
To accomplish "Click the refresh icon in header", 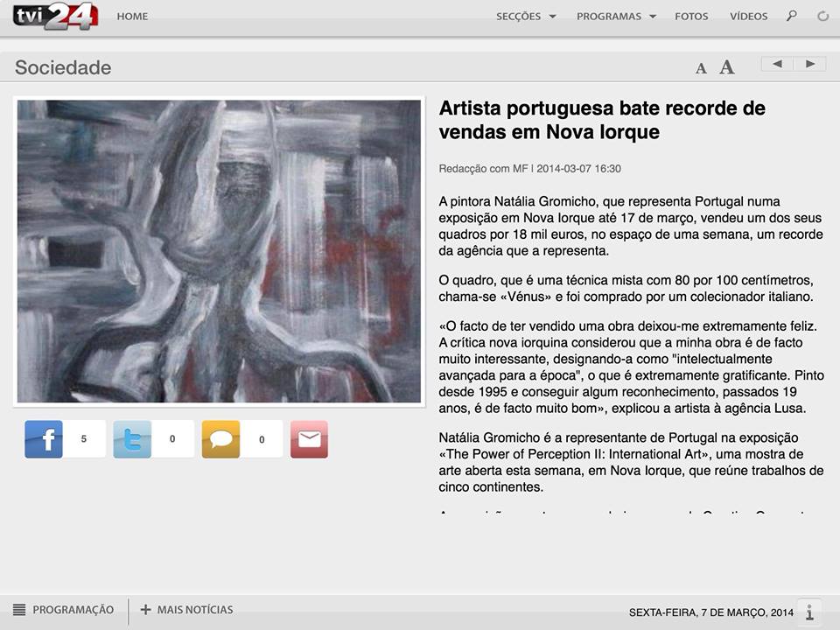I will pyautogui.click(x=822, y=16).
